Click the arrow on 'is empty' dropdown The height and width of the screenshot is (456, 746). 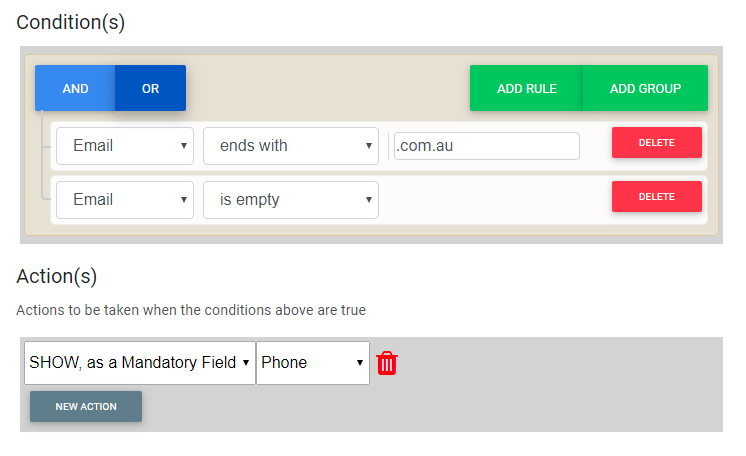coord(368,199)
